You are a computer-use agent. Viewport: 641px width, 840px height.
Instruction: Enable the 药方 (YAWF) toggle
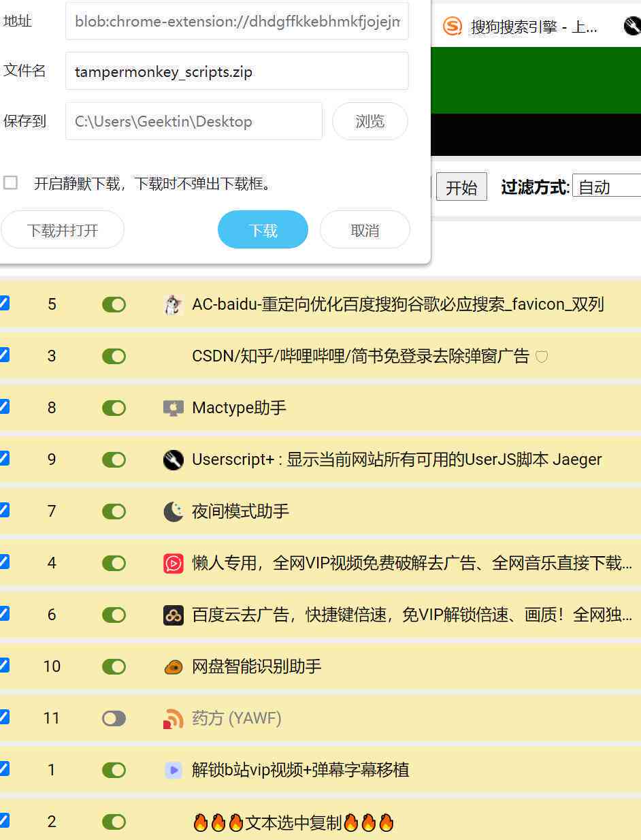(x=114, y=718)
